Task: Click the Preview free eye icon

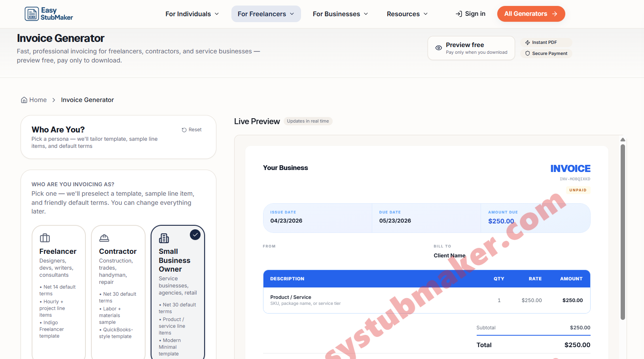Action: coord(439,48)
